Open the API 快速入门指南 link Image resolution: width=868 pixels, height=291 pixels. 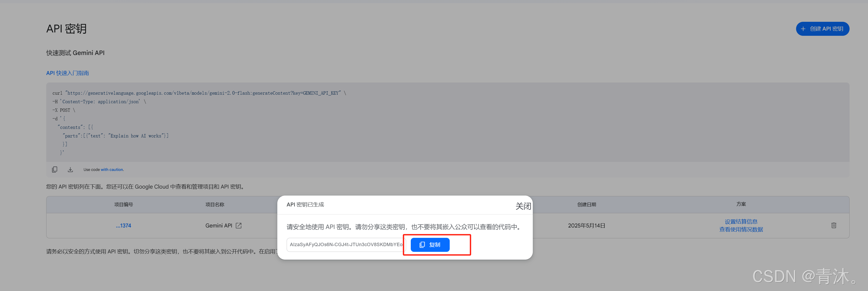(68, 73)
